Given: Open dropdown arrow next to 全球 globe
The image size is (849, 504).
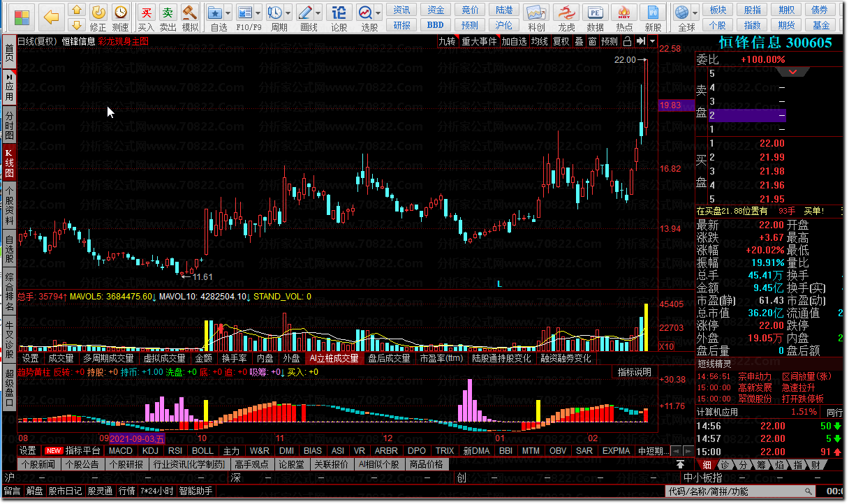Looking at the screenshot, I should 695,13.
